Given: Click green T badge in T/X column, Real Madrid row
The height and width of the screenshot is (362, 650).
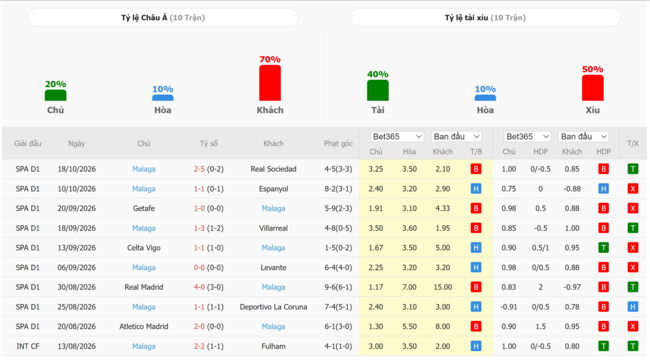Looking at the screenshot, I should point(633,287).
